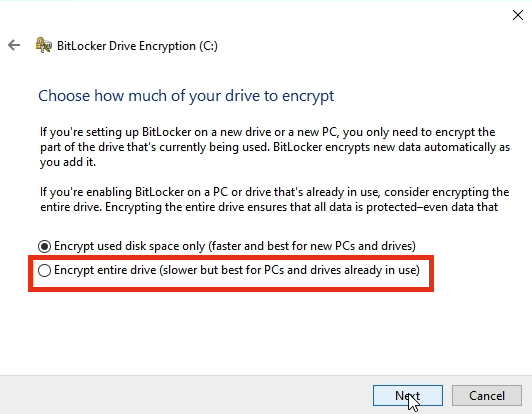Screen dimensions: 532x414
Task: Click the '(C:)' drive letter in the title
Action: (x=208, y=46)
